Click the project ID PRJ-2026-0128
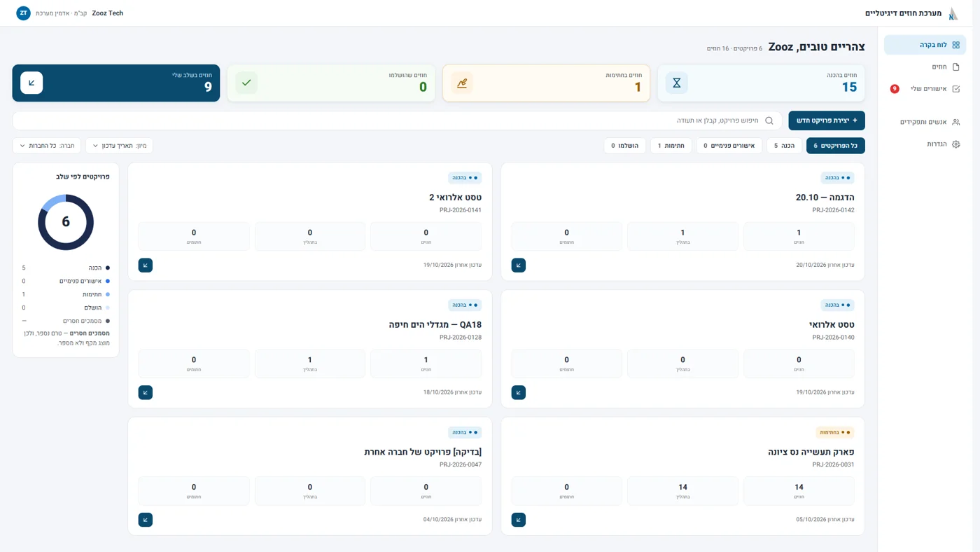Screen dimensions: 980x552 pyautogui.click(x=461, y=338)
